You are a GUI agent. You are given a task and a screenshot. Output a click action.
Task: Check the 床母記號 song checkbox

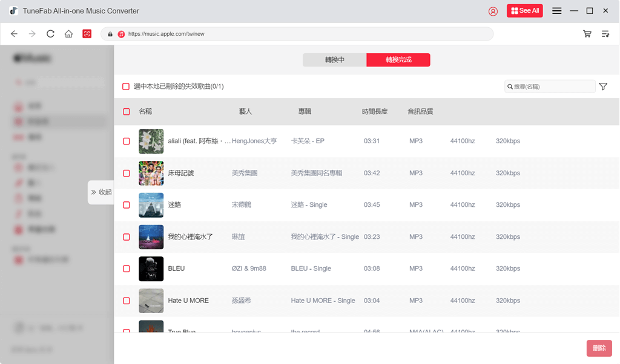tap(127, 174)
